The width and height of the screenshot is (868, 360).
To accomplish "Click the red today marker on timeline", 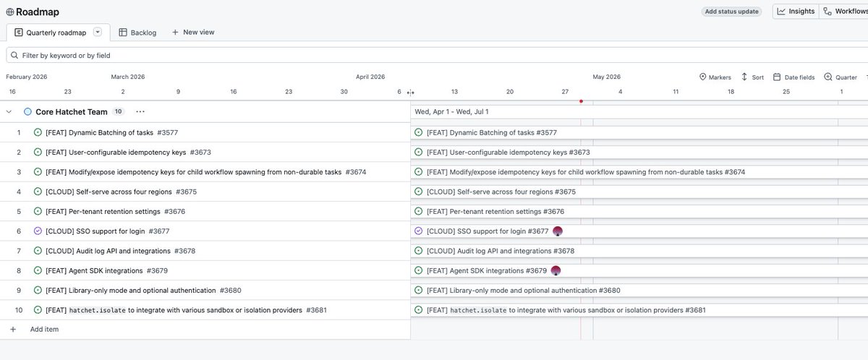I will 581,101.
